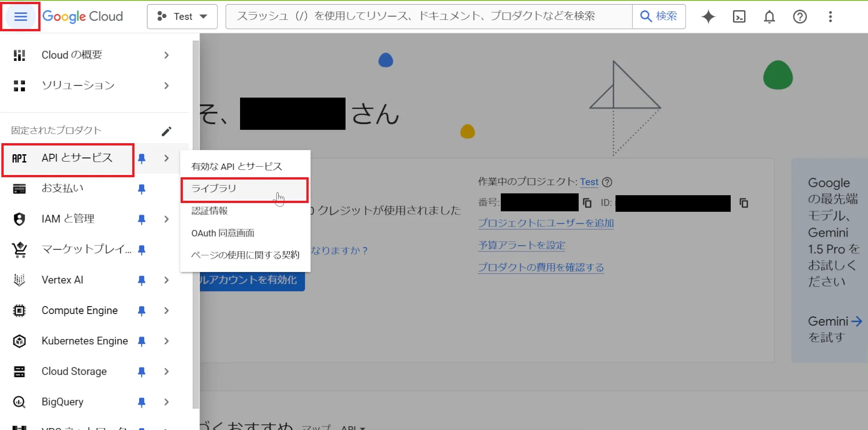
Task: Select 有効な API とサービス menu item
Action: tap(245, 166)
